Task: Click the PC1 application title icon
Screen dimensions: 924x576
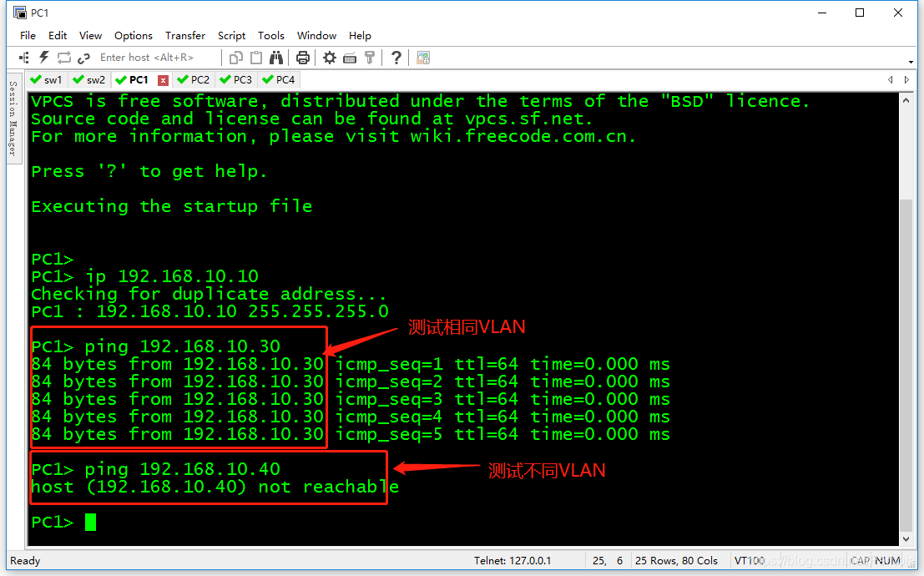Action: click(x=20, y=13)
